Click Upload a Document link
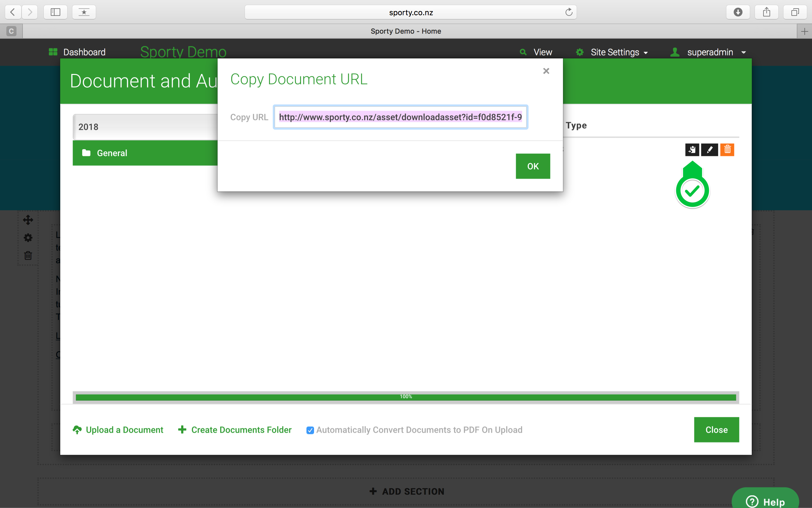Screen dimensions: 812x508 point(118,430)
